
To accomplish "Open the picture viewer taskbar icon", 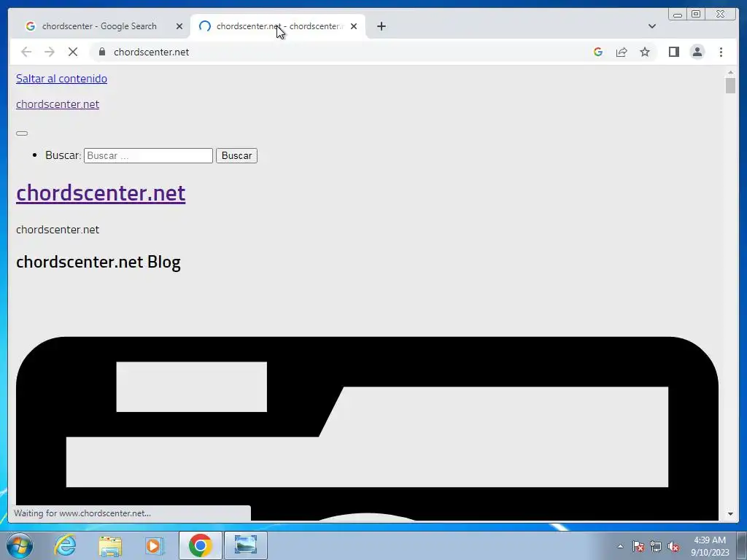I will 246,545.
